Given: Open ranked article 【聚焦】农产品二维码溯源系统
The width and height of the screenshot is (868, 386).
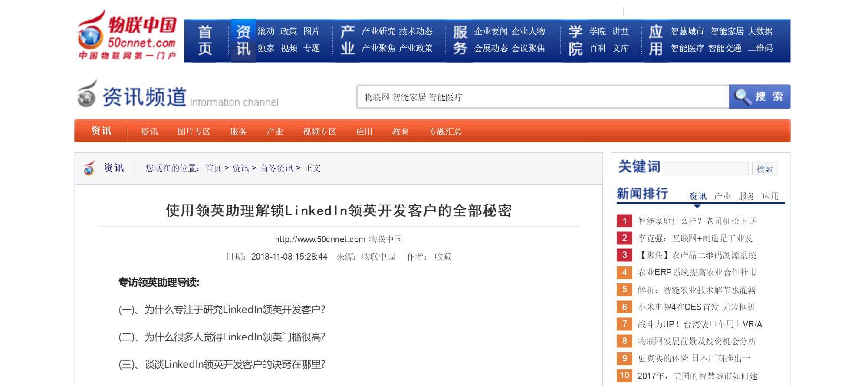Looking at the screenshot, I should coord(697,255).
